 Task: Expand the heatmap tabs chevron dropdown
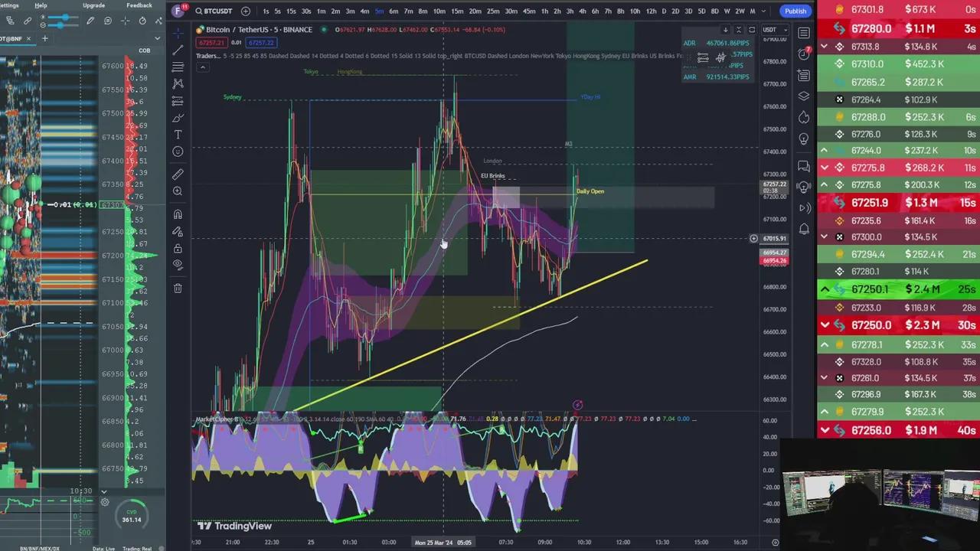click(x=158, y=38)
